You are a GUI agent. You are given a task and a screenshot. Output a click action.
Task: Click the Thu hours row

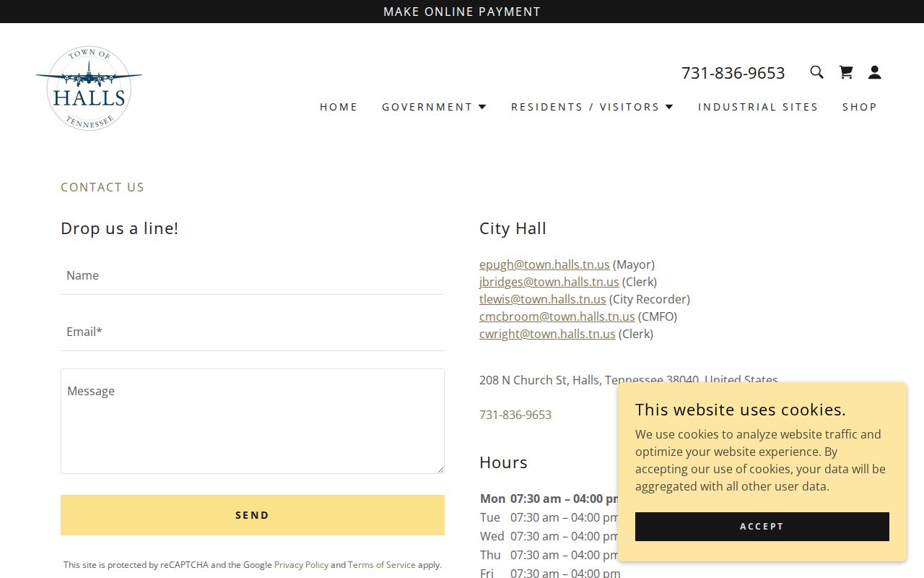tap(549, 555)
